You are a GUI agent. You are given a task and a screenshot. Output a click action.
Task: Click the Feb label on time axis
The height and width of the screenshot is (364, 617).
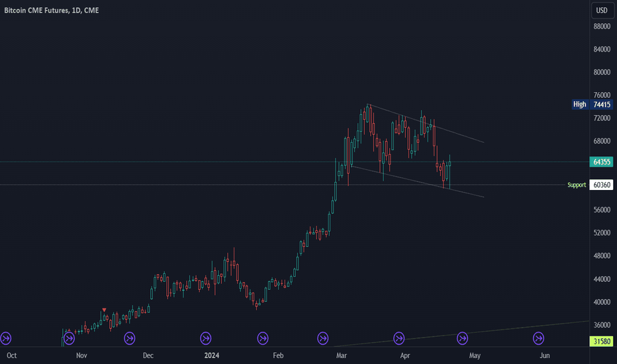278,355
